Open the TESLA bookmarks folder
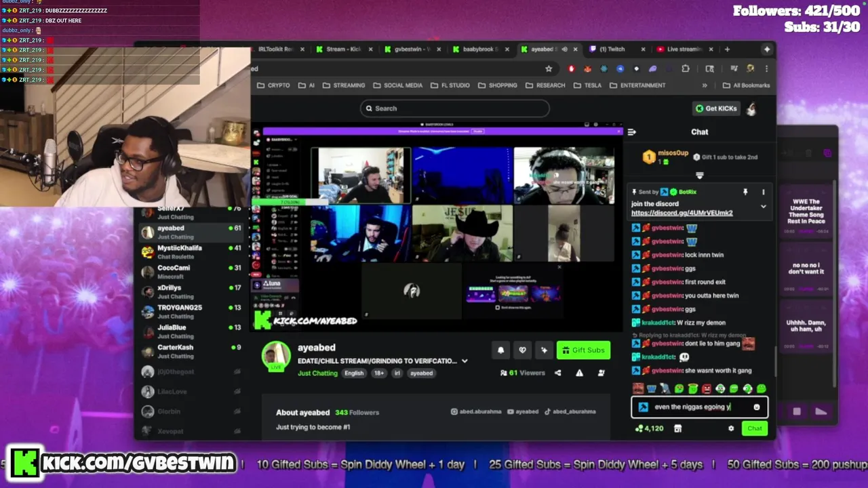 pyautogui.click(x=588, y=85)
